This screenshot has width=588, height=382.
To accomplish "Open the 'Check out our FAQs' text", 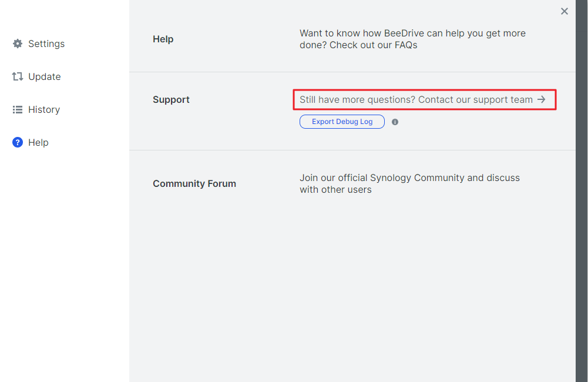I will point(374,45).
